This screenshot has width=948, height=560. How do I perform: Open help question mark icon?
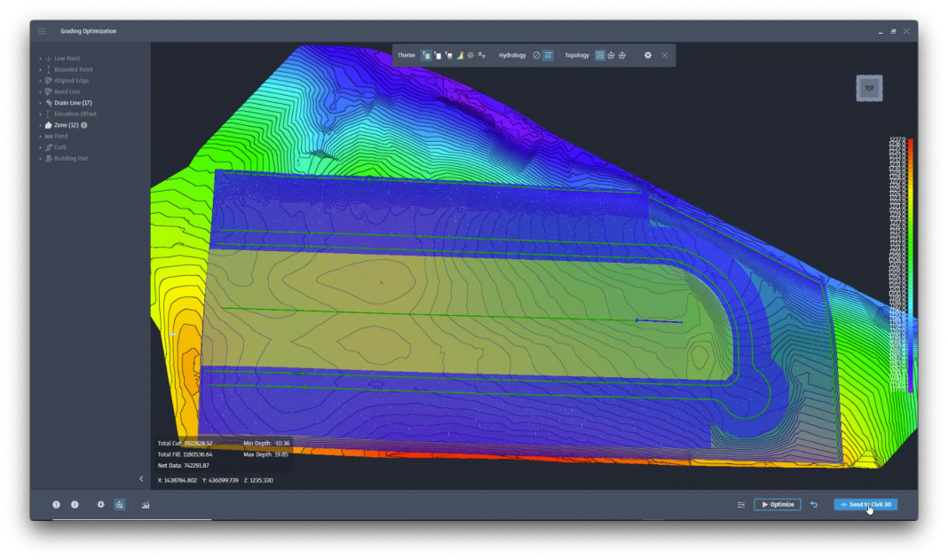coord(56,504)
